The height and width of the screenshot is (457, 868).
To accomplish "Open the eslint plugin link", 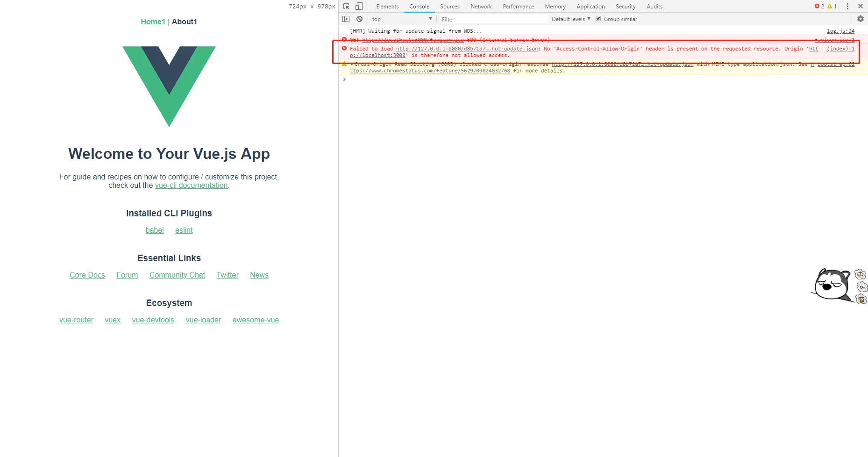I will point(184,230).
